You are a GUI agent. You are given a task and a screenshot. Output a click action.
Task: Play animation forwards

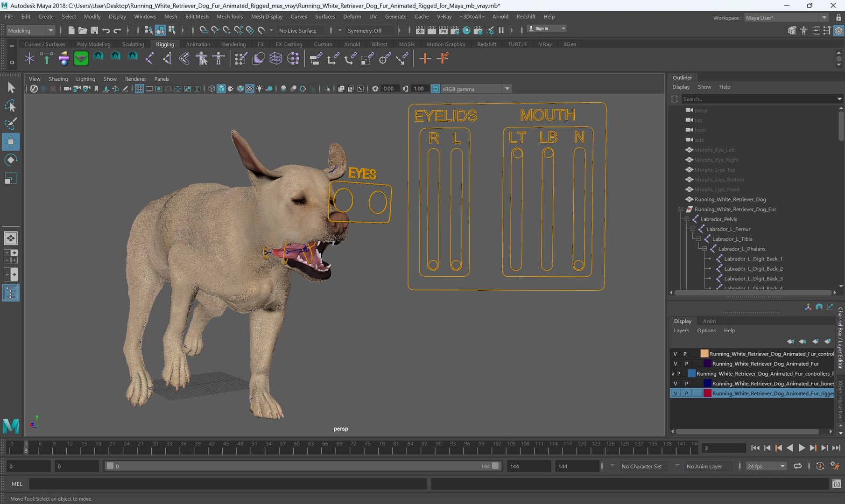802,448
